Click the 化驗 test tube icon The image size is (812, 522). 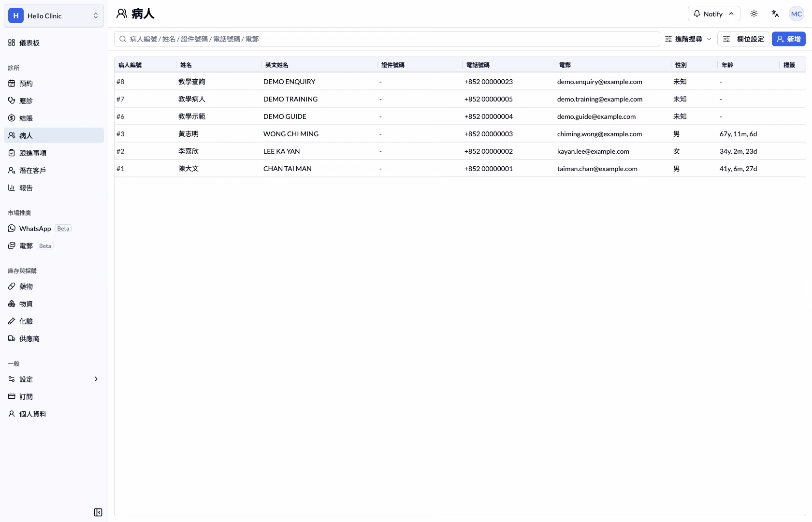pyautogui.click(x=12, y=321)
